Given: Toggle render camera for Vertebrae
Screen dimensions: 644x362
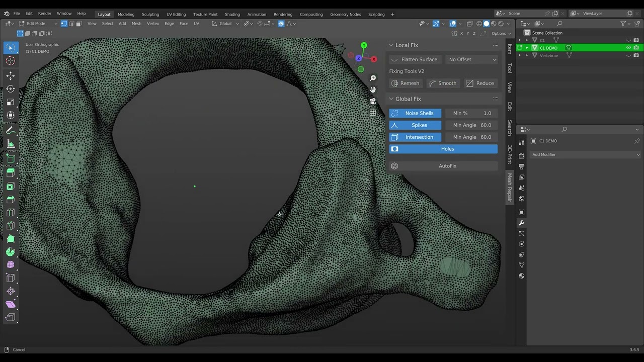Looking at the screenshot, I should pos(636,55).
